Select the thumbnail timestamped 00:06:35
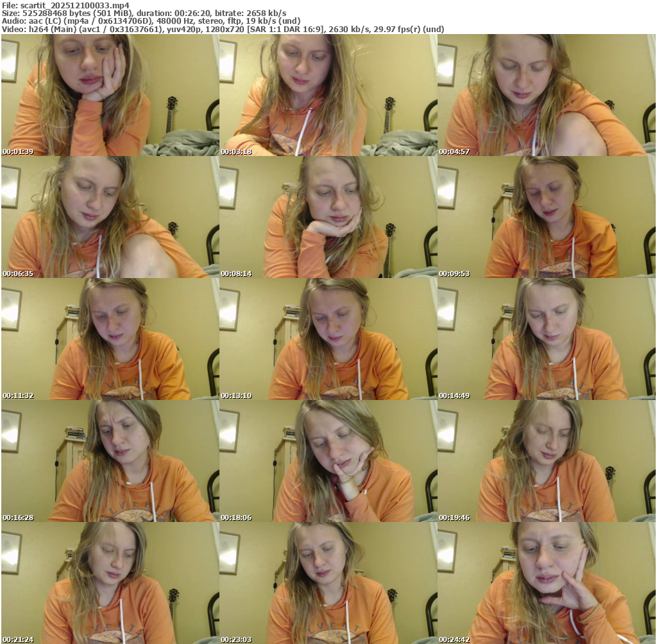657x644 pixels. tap(110, 217)
